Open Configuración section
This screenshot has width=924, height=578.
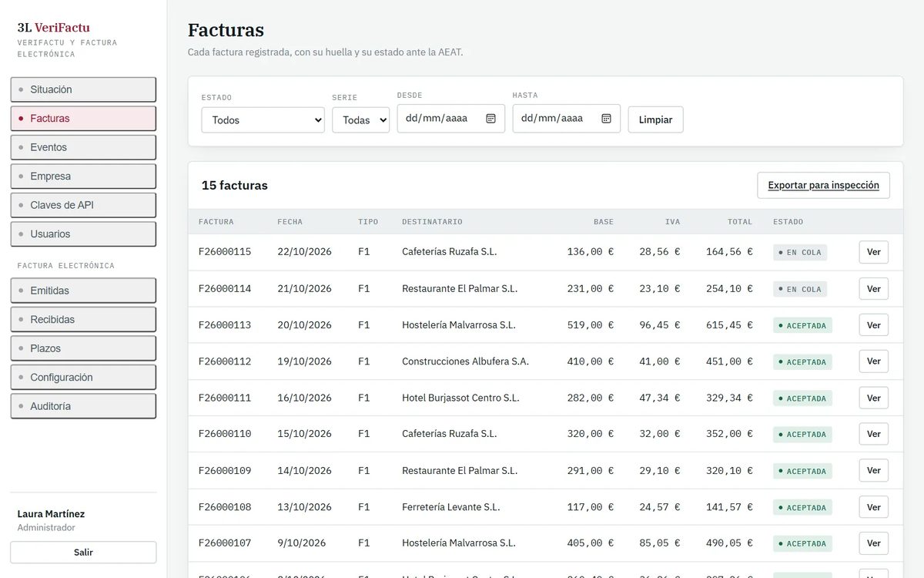tap(83, 378)
